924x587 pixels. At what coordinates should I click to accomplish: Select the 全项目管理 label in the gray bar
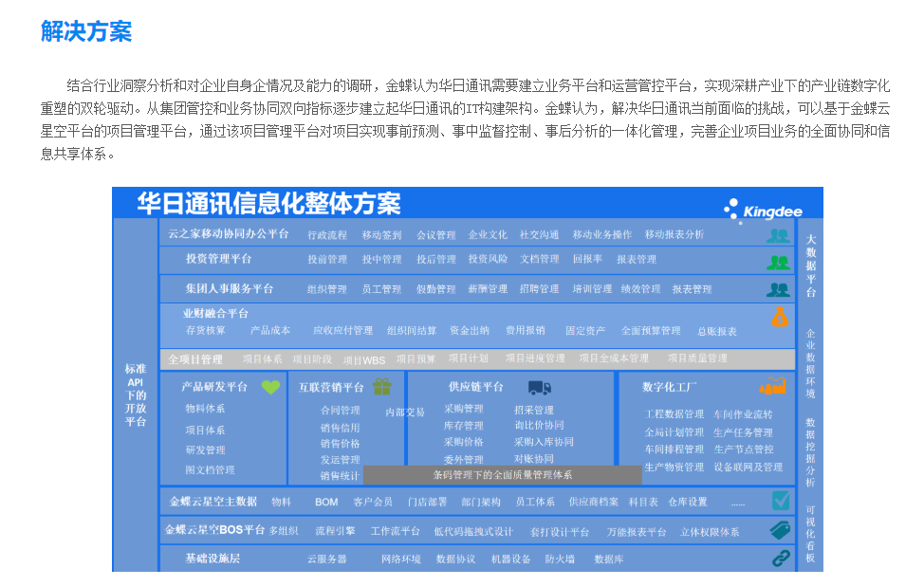click(195, 359)
